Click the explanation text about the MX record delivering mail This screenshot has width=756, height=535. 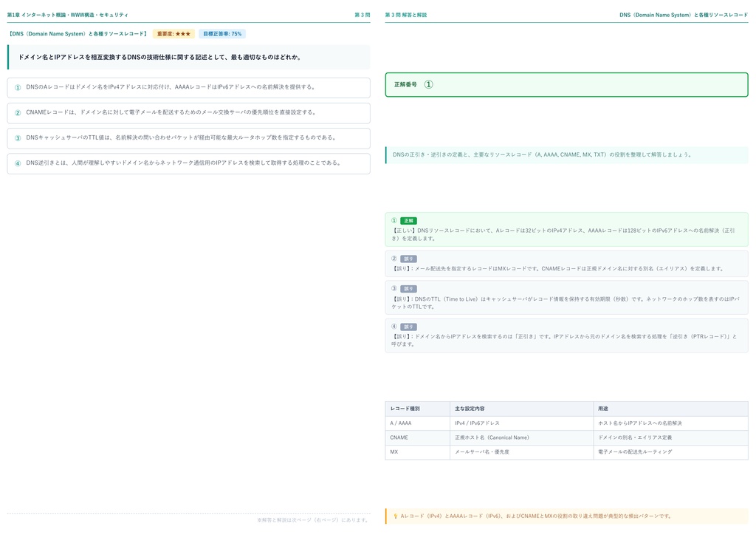pyautogui.click(x=558, y=269)
